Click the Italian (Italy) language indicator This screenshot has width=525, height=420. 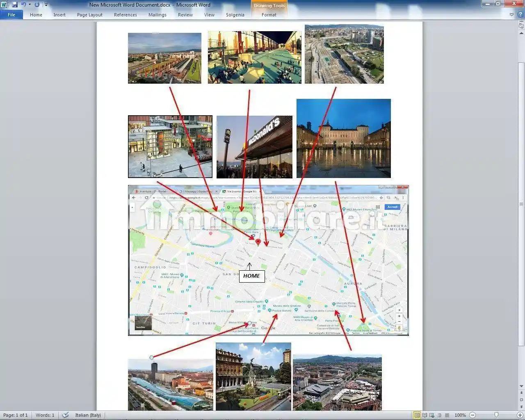point(88,415)
